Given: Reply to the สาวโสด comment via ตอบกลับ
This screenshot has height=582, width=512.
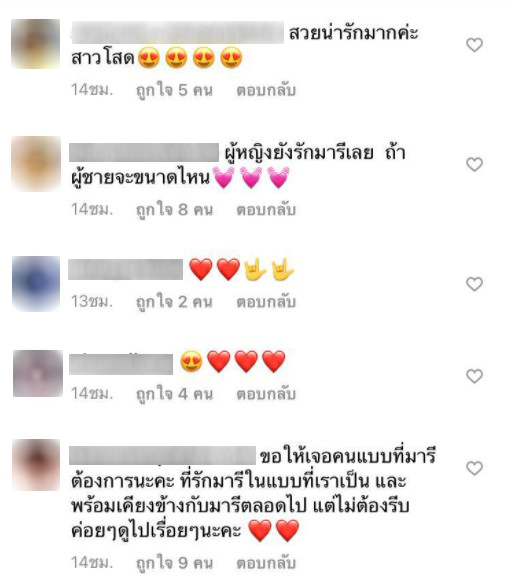Looking at the screenshot, I should pyautogui.click(x=266, y=90).
